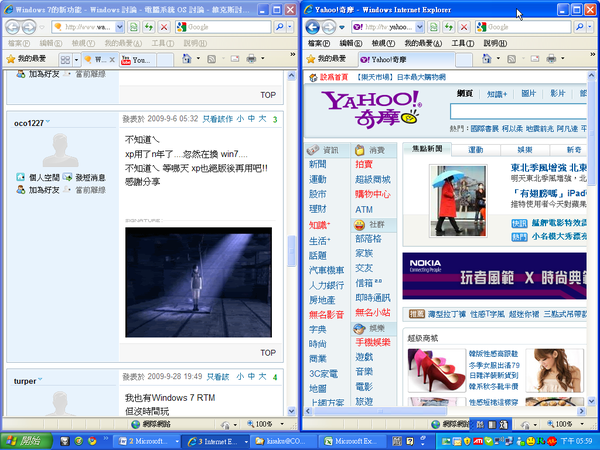Click the Read Mail icon in the Yahoo IE window
This screenshot has width=600, height=450.
tap(535, 59)
